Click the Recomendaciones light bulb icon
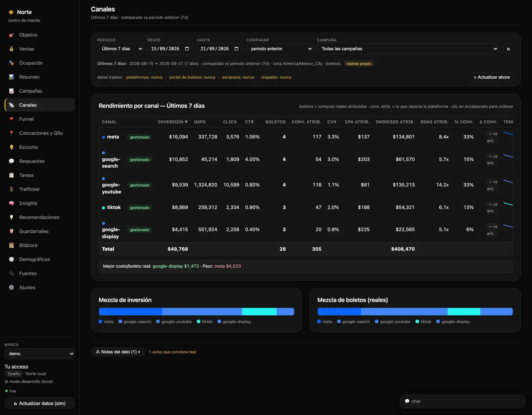532x415 pixels. click(x=11, y=217)
